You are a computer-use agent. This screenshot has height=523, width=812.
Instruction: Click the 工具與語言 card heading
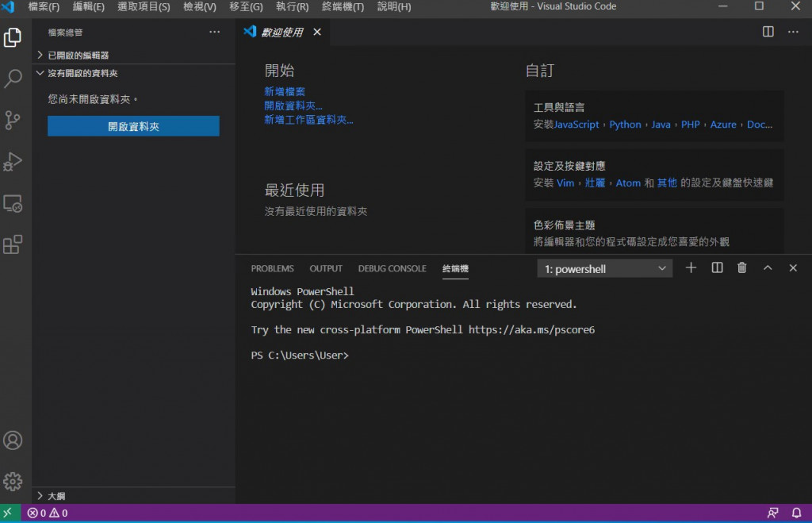coord(559,107)
